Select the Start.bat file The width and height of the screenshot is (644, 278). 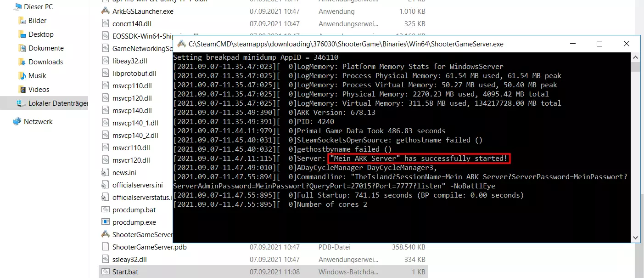pyautogui.click(x=125, y=272)
